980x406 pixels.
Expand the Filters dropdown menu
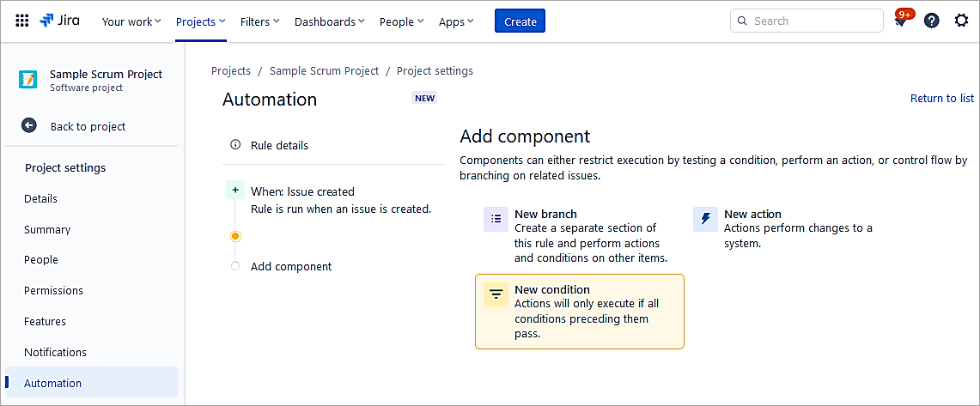pos(259,21)
